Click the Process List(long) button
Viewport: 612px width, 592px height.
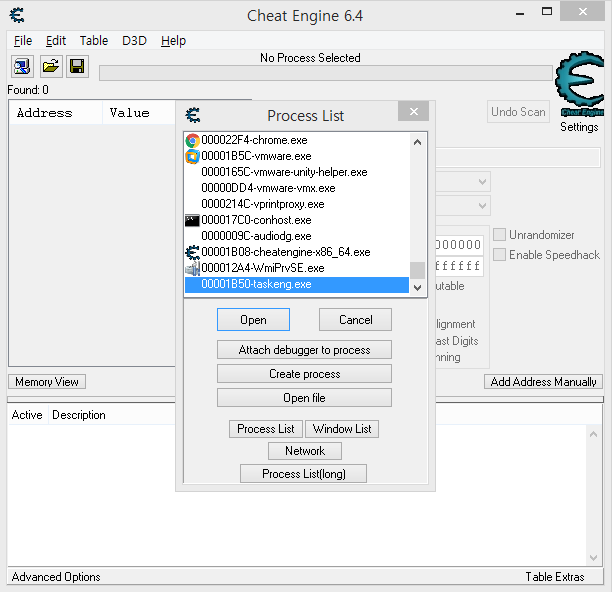coord(304,473)
